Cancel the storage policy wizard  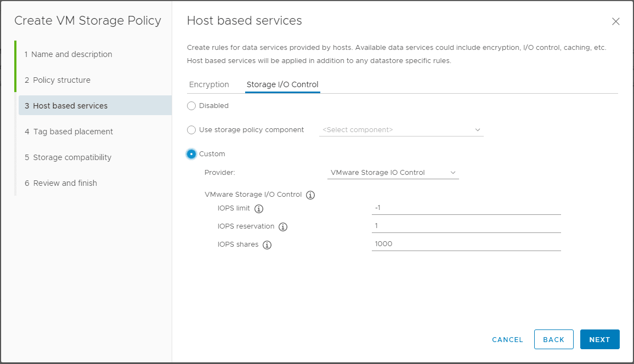pos(507,339)
